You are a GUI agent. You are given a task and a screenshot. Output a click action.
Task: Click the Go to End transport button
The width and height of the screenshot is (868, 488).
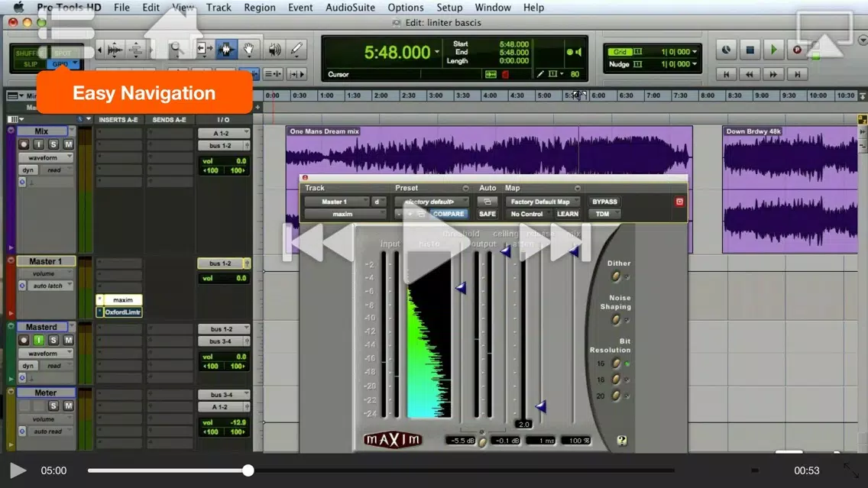797,74
